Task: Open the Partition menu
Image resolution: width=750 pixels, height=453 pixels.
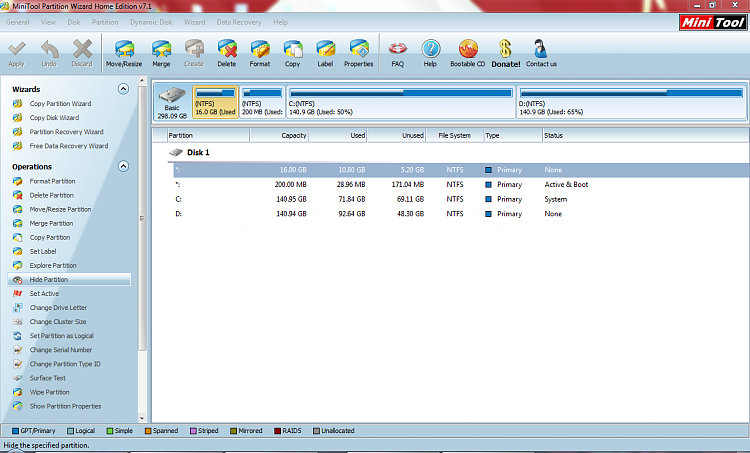Action: (x=105, y=22)
